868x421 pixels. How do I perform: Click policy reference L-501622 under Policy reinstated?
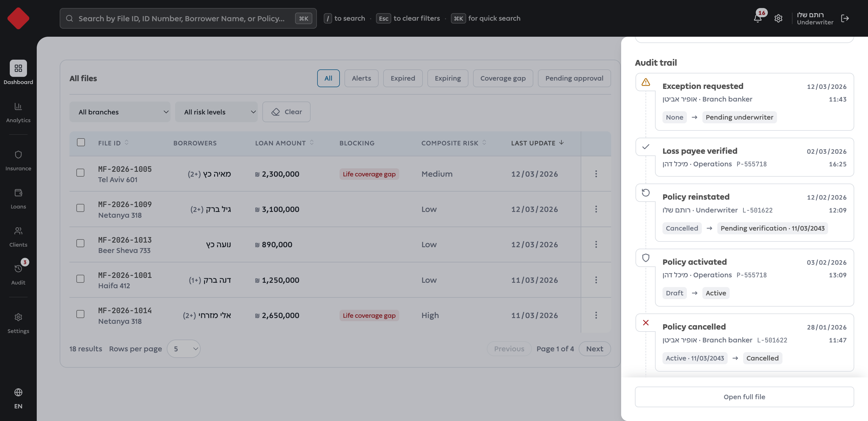click(x=757, y=210)
